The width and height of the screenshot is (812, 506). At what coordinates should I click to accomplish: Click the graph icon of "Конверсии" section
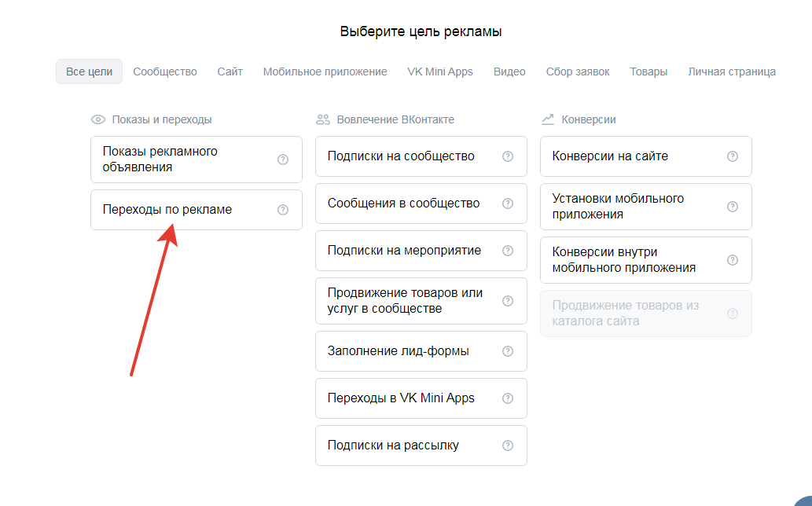pos(547,119)
